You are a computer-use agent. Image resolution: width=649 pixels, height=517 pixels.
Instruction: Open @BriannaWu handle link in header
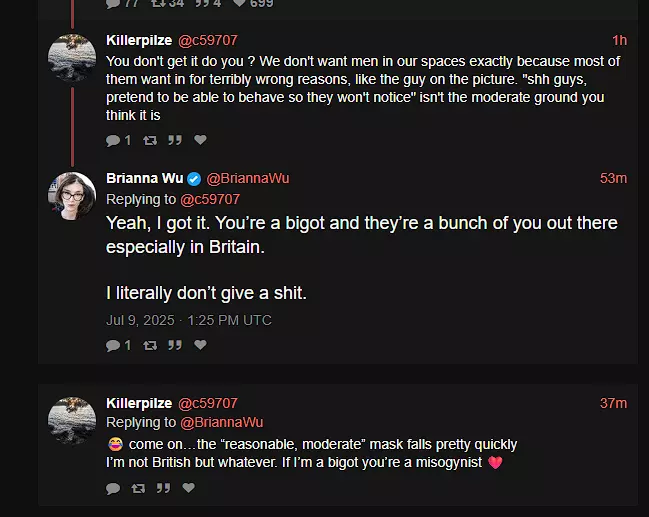pos(248,178)
